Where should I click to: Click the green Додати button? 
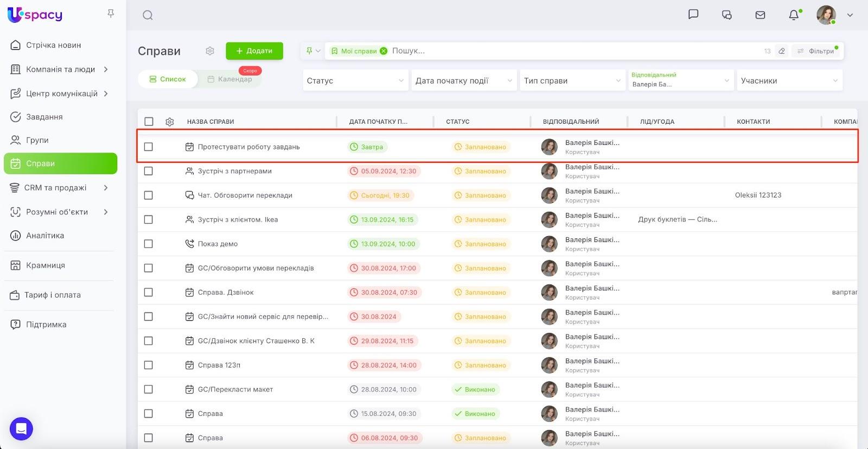pyautogui.click(x=254, y=51)
